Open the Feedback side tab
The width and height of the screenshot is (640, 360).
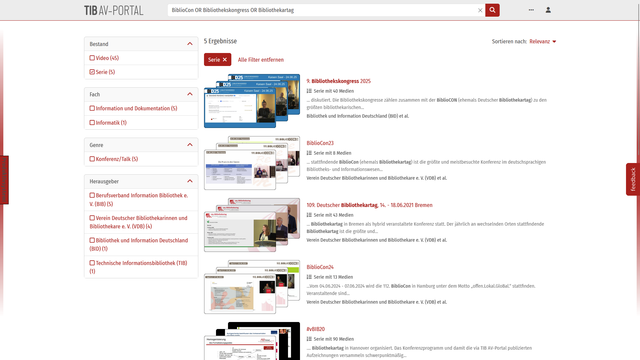click(633, 180)
